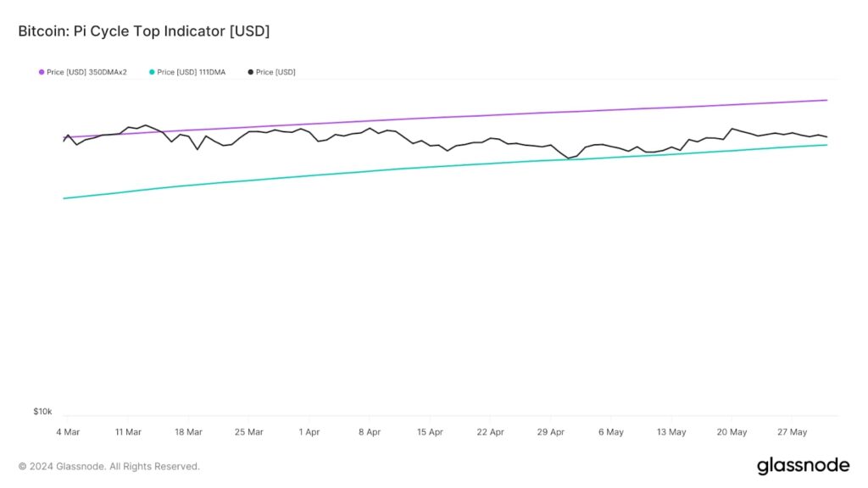This screenshot has height=488, width=868.
Task: Click the black Price [USD] legend dot
Action: (x=250, y=72)
